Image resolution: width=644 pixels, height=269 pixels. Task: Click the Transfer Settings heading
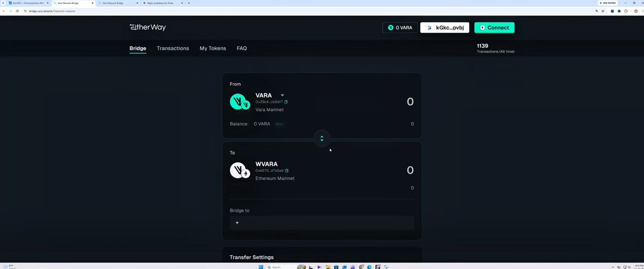point(251,257)
